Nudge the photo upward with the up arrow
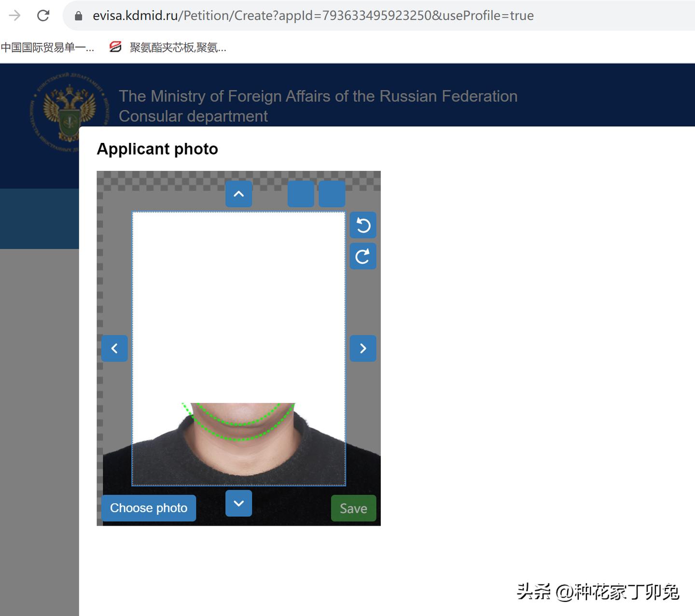The width and height of the screenshot is (695, 616). [x=238, y=194]
